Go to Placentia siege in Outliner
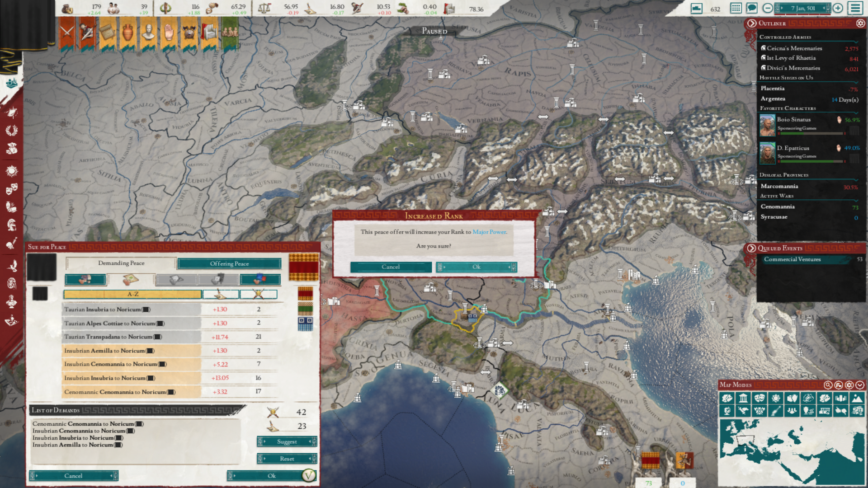868x488 pixels. click(809, 88)
